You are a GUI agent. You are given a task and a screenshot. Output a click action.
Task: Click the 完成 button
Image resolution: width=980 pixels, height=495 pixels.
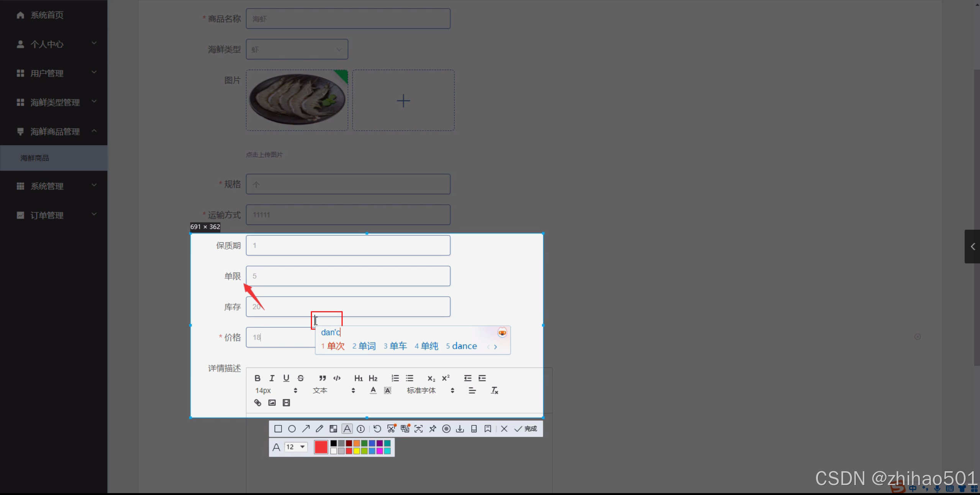pos(526,429)
